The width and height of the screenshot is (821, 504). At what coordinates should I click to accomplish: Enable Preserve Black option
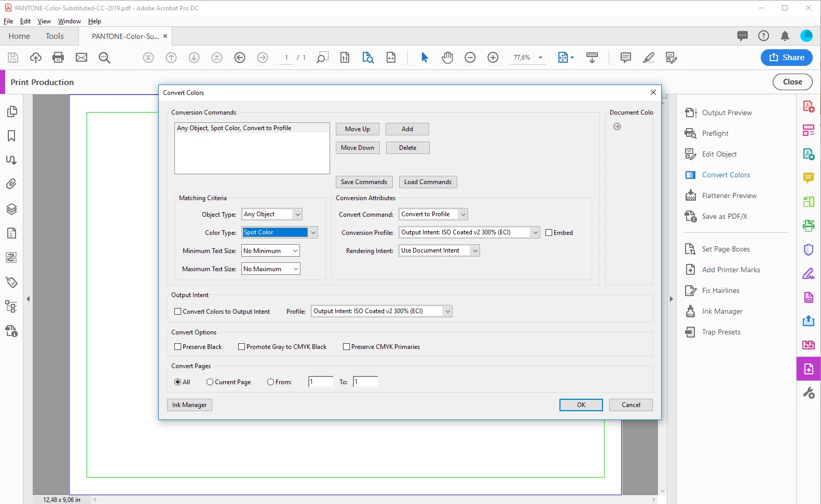(177, 347)
